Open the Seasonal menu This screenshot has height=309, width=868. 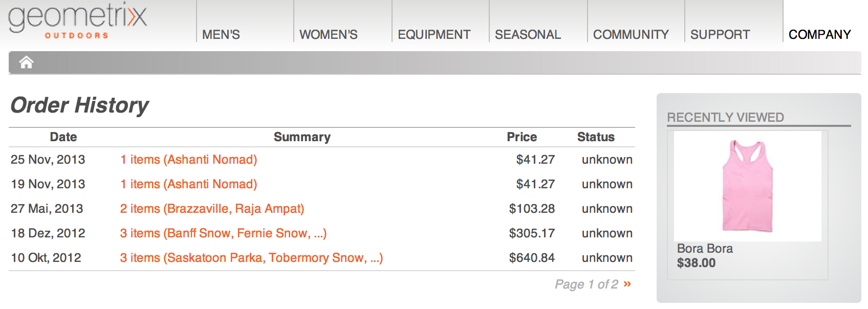click(528, 34)
